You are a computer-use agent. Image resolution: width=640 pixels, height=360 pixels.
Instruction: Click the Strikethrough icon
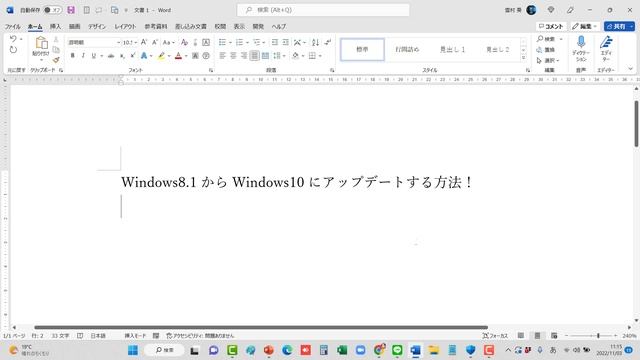pos(111,56)
